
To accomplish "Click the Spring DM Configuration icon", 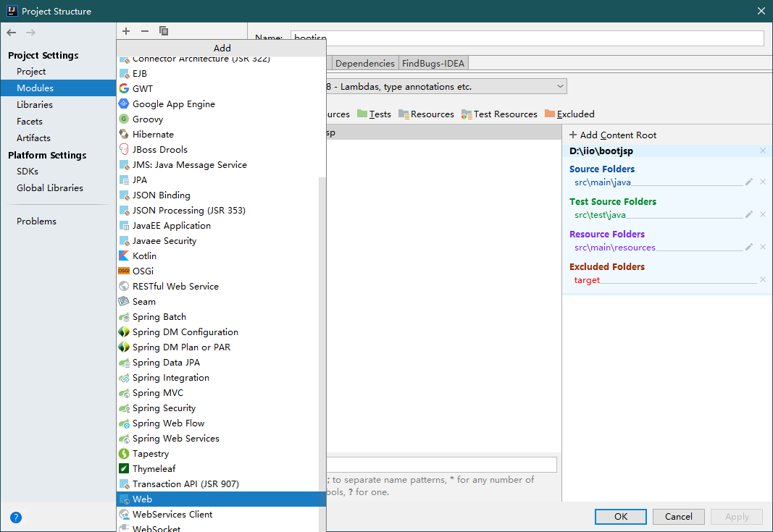I will point(124,332).
